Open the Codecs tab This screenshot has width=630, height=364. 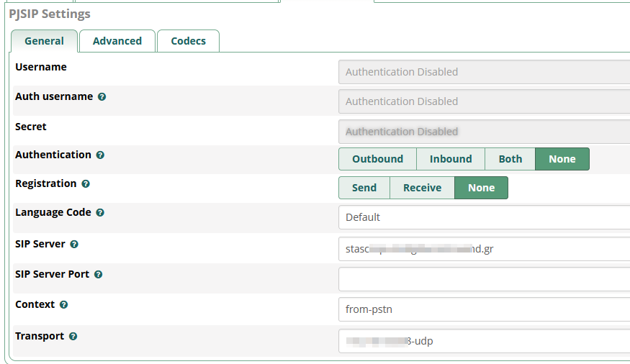[x=188, y=41]
